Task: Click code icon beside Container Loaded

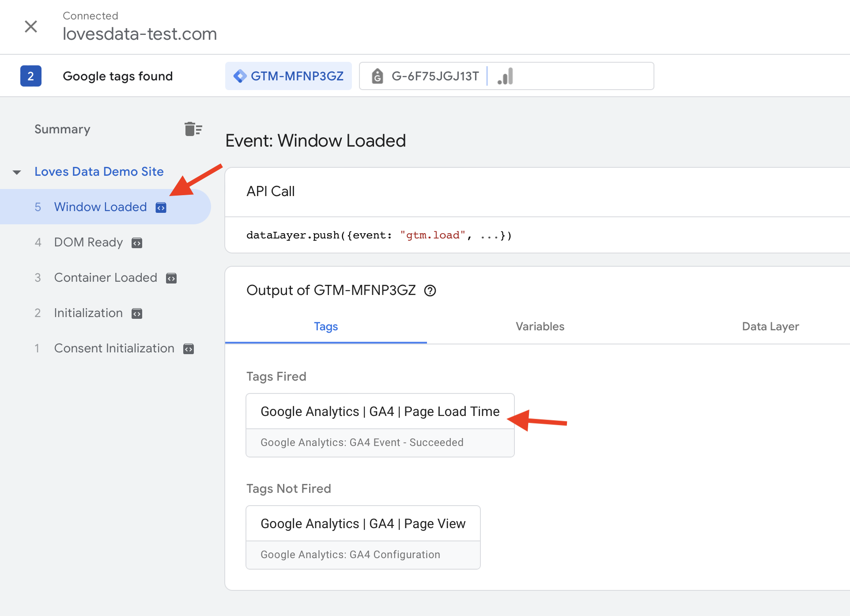Action: pos(171,278)
